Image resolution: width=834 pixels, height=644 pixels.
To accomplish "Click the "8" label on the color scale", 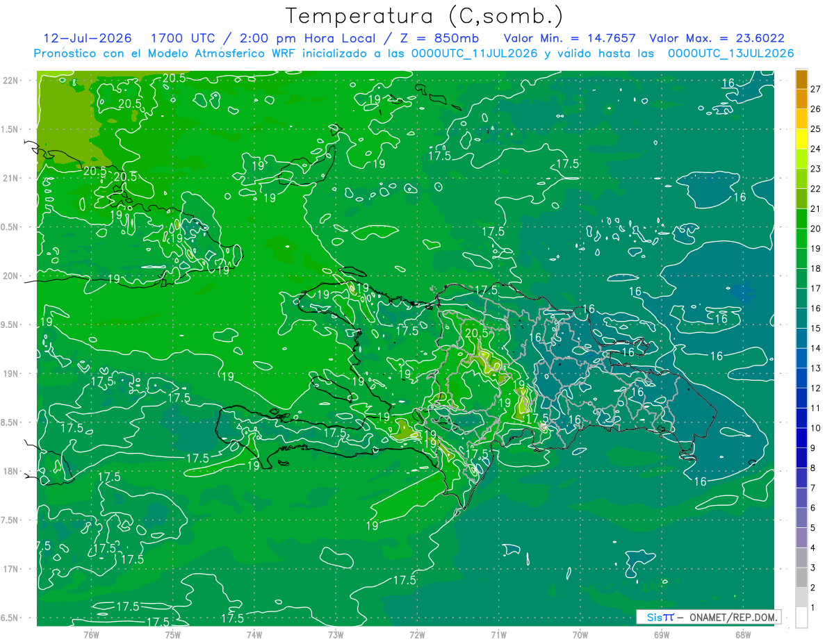I will [x=813, y=468].
